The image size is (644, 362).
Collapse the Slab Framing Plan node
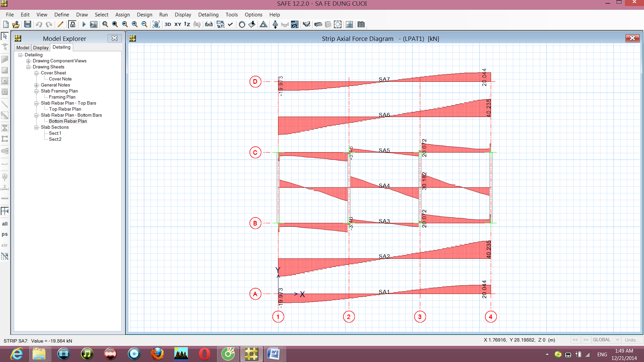tap(37, 91)
